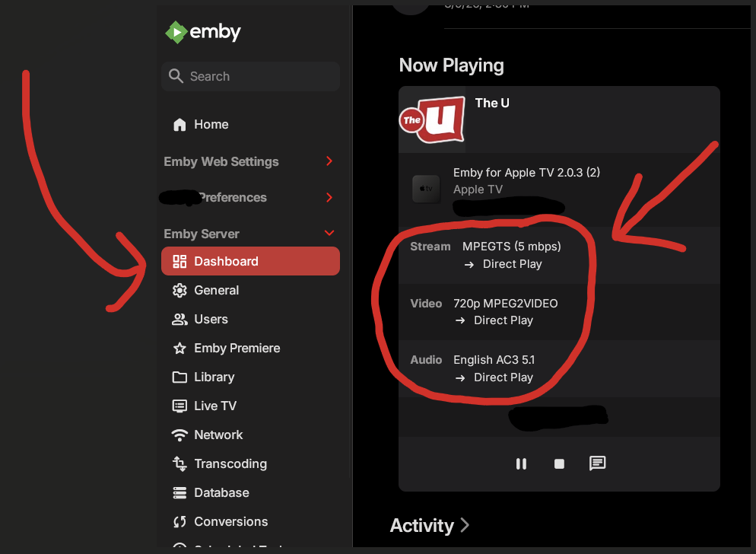Click the Users people icon

pos(179,320)
